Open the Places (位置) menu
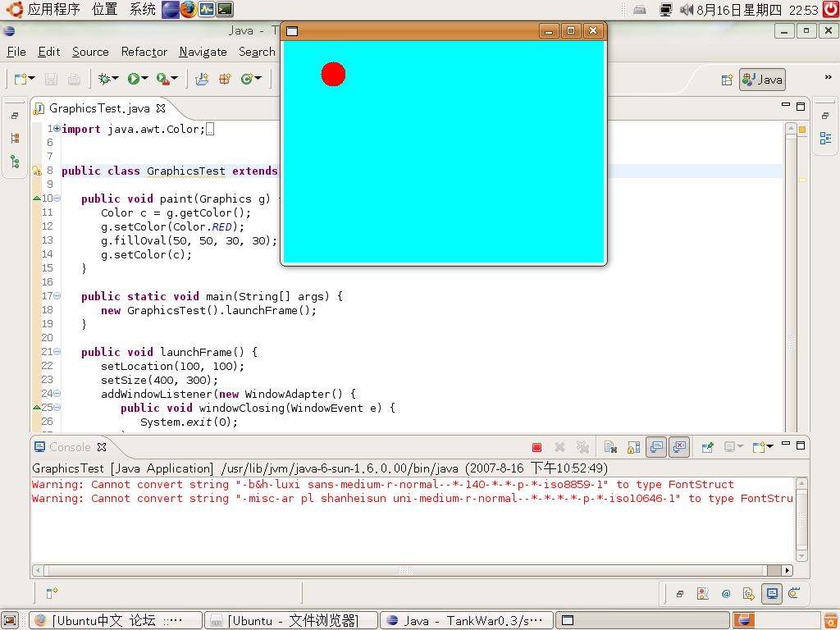The image size is (840, 630). 104,10
